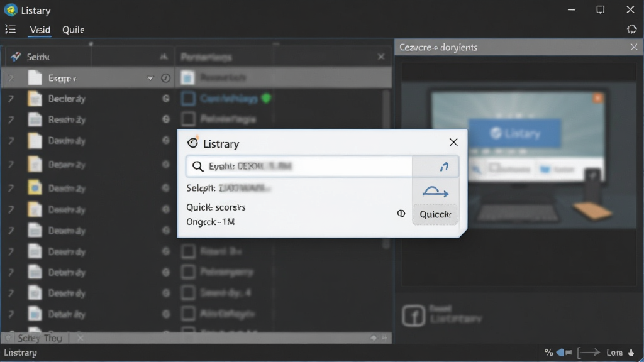
Task: Expand the dropdown arrow on the highlighted top row
Action: [x=150, y=78]
